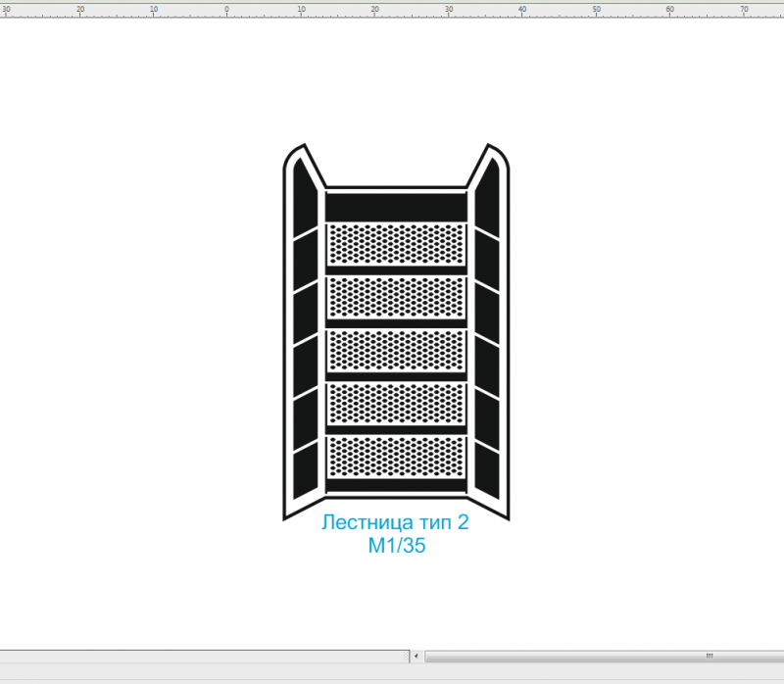Select the black ladder drawing

(396, 332)
